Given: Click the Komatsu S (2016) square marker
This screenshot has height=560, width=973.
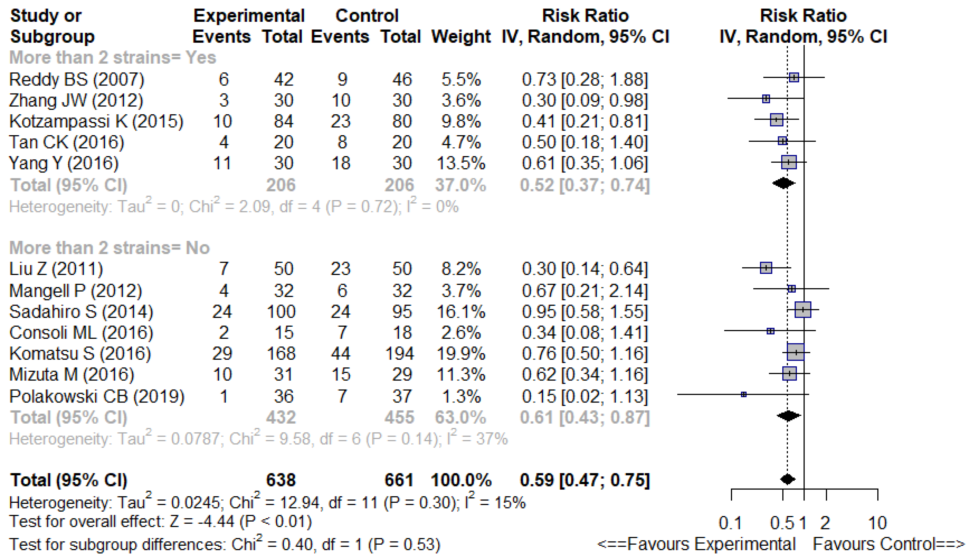Looking at the screenshot, I should (x=795, y=352).
